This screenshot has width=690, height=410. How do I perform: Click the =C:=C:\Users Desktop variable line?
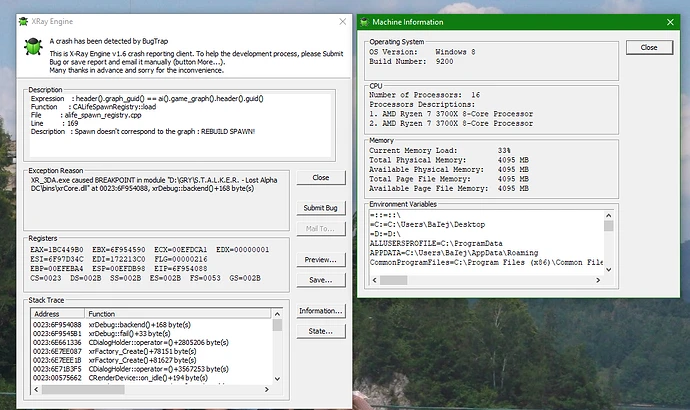(427, 225)
